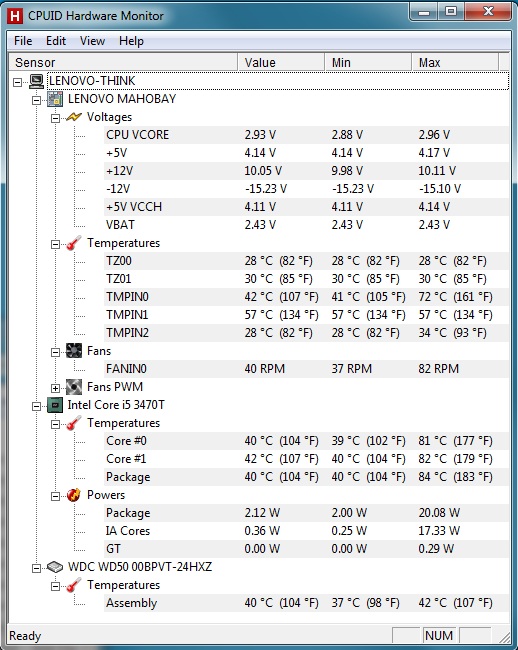Open the Help menu
Image resolution: width=518 pixels, height=650 pixels.
point(131,41)
